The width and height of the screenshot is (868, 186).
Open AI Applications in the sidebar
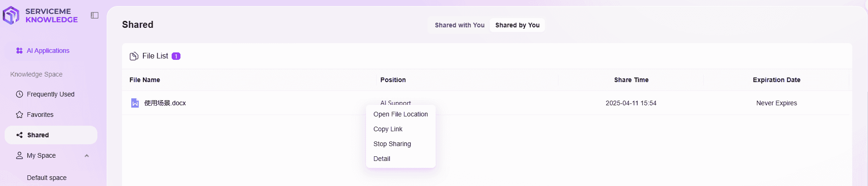click(48, 51)
